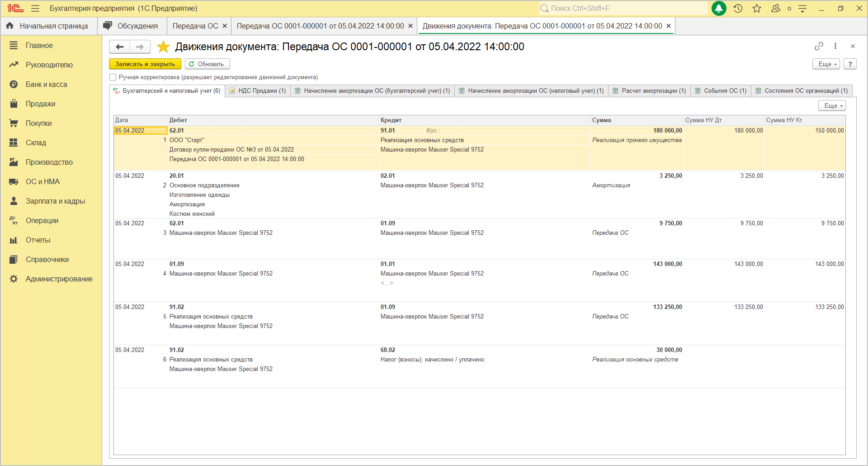Screen dimensions: 868x466
Task: Go forward with the right arrow button
Action: (x=140, y=47)
